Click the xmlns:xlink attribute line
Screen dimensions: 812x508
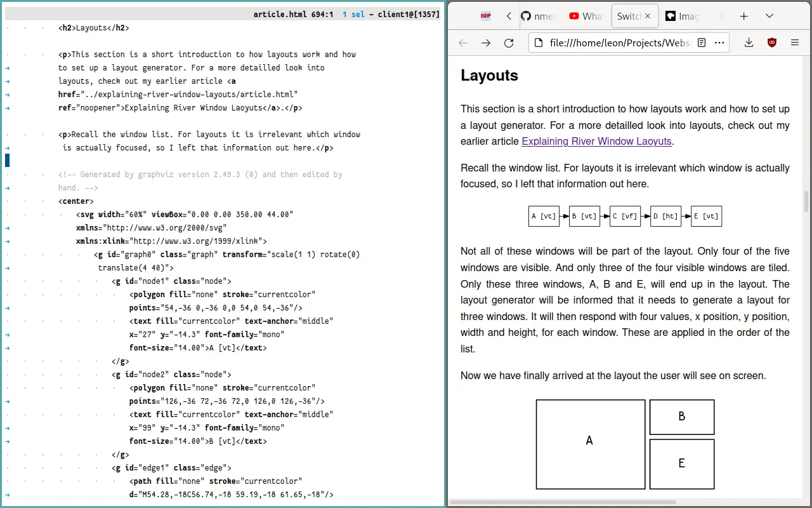coord(171,241)
